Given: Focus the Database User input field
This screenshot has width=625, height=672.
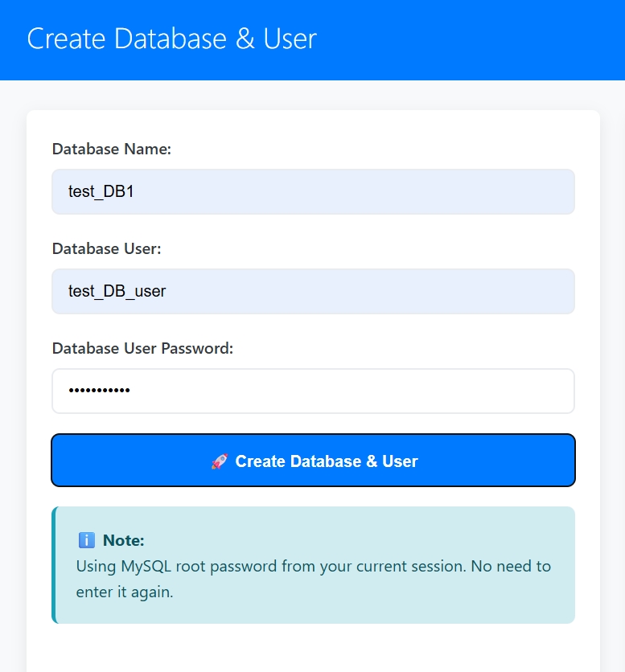Looking at the screenshot, I should coord(313,292).
